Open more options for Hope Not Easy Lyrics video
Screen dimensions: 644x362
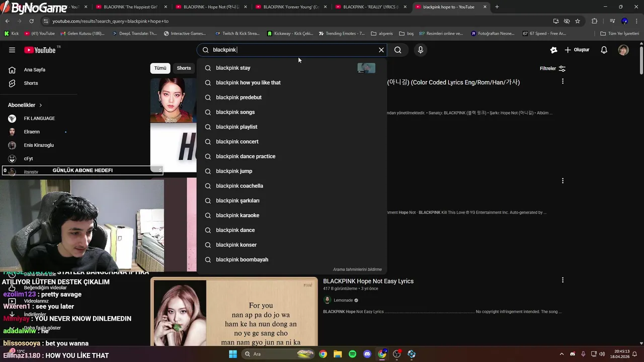[562, 280]
